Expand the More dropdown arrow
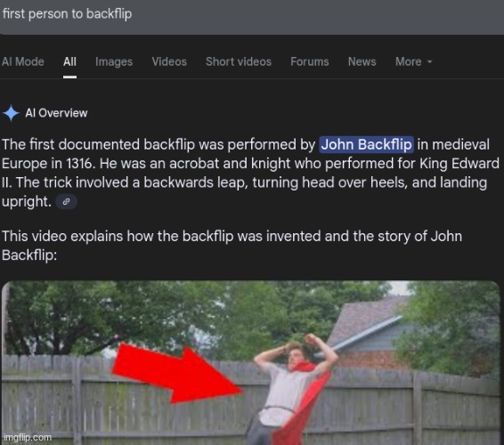Screen dimensions: 504x445 tap(430, 61)
